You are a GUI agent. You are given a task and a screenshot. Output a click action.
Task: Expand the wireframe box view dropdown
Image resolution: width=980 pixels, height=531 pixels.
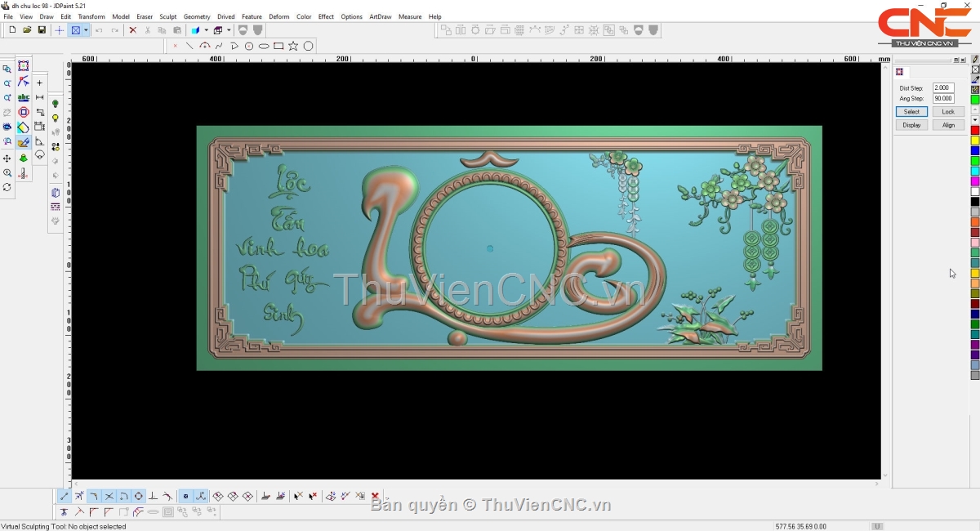click(229, 30)
